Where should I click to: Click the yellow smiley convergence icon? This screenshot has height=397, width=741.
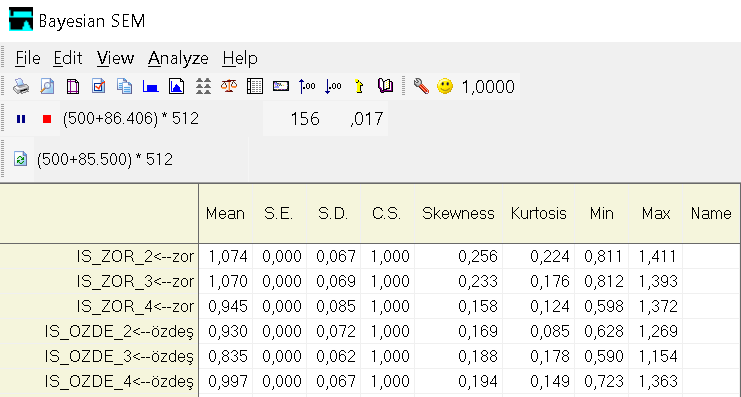[445, 86]
